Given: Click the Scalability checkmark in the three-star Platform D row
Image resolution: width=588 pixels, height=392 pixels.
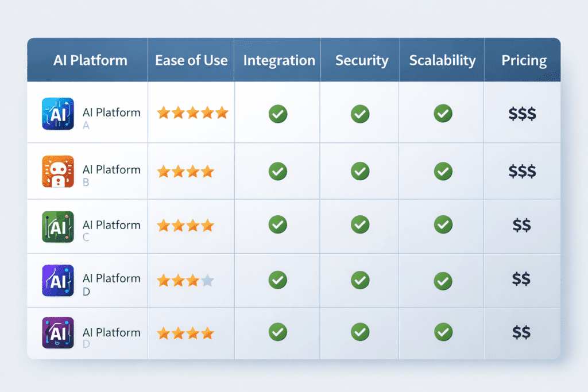Looking at the screenshot, I should point(443,281).
